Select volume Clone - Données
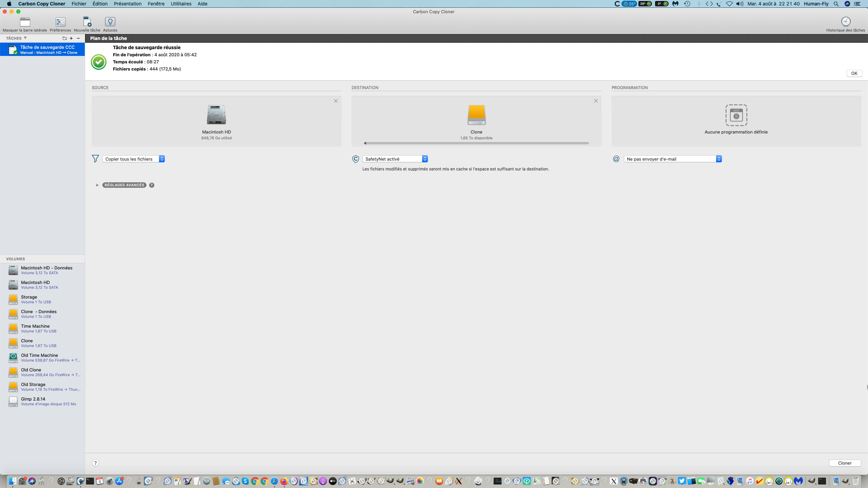Image resolution: width=868 pixels, height=488 pixels. point(42,314)
